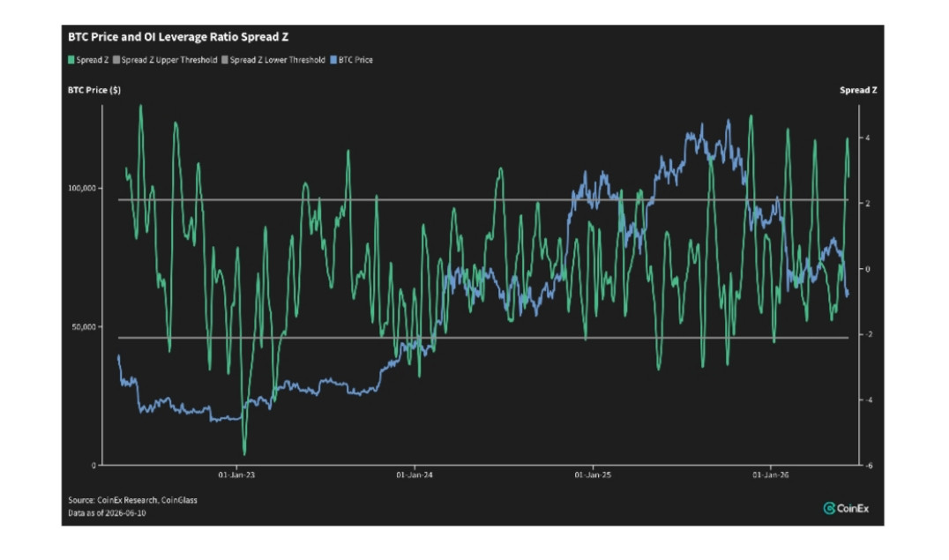The image size is (949, 560).
Task: Click the Source: CoinEx Research, CoinGlass text
Action: click(132, 500)
